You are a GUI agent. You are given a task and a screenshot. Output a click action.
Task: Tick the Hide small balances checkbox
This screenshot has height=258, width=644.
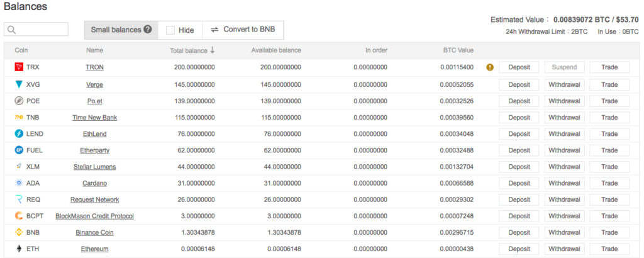(170, 30)
